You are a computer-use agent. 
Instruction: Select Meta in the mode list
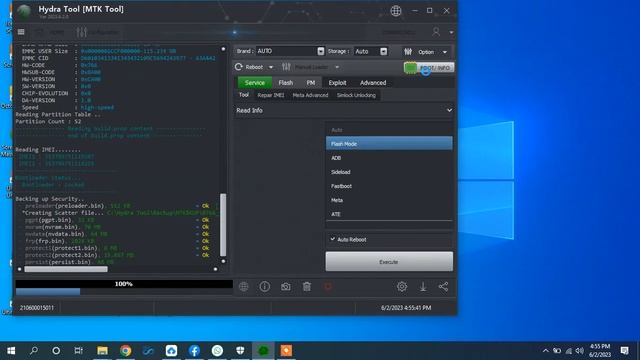[389, 200]
